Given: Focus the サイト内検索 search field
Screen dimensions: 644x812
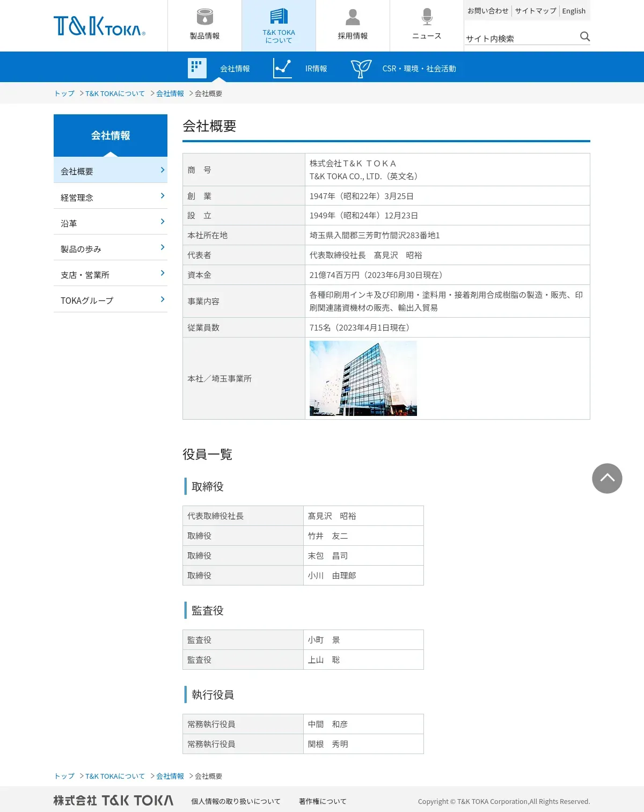Looking at the screenshot, I should (521, 38).
